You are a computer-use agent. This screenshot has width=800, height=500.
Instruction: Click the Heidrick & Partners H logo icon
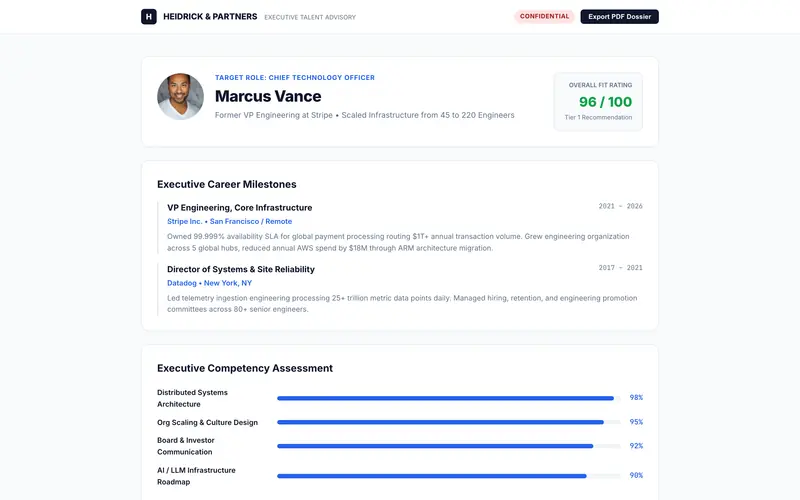point(148,16)
